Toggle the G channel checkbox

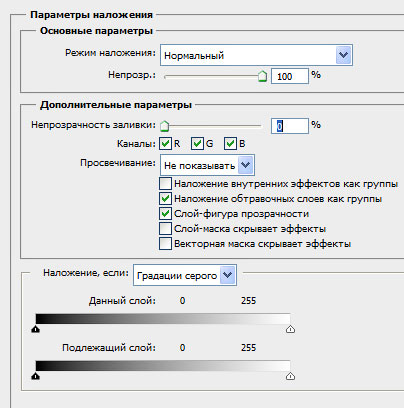click(197, 144)
